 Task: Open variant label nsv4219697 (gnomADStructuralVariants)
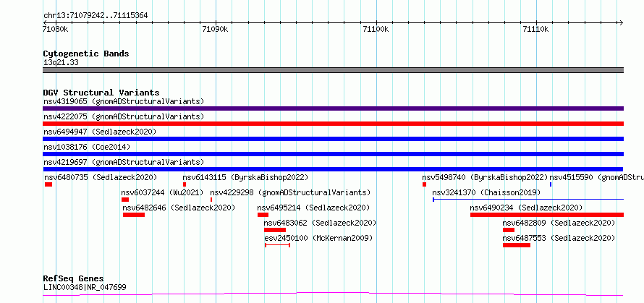[124, 162]
